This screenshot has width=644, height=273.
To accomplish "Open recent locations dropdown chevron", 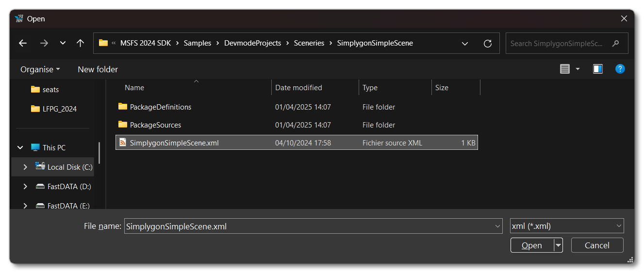I will pyautogui.click(x=63, y=43).
